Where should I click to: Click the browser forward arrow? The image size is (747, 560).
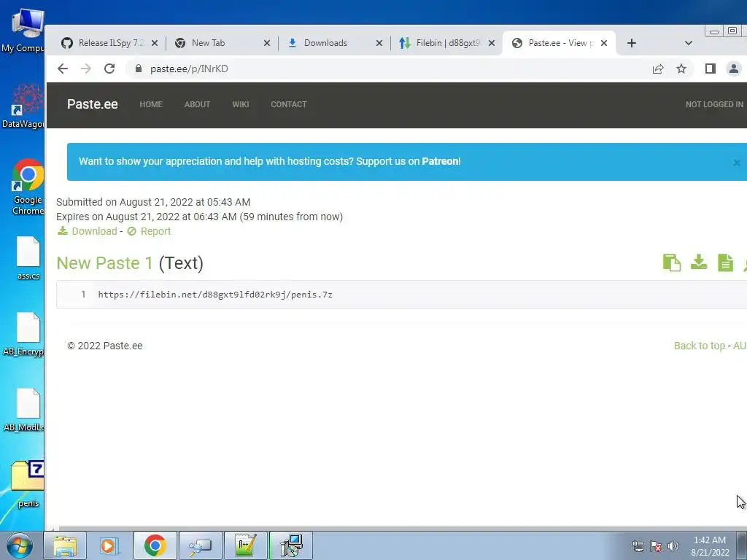tap(86, 69)
